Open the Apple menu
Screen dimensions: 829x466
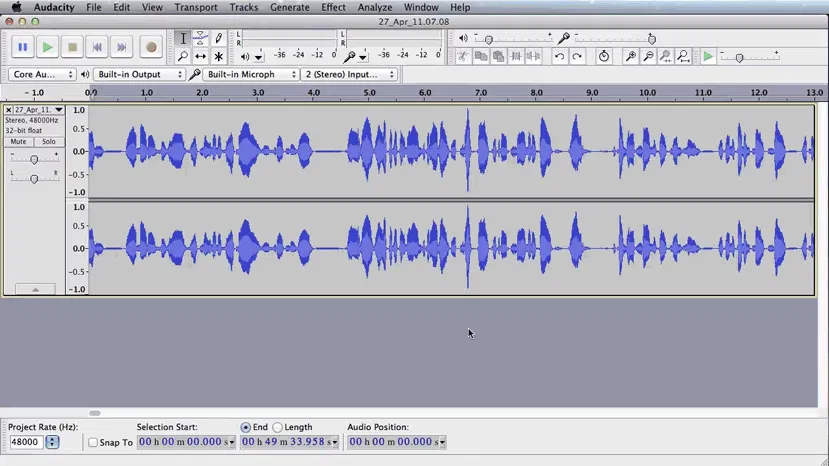16,7
